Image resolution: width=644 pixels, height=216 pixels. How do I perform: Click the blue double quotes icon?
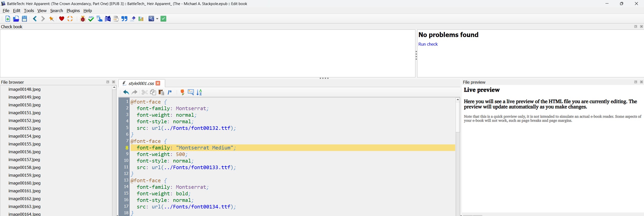[x=124, y=19]
